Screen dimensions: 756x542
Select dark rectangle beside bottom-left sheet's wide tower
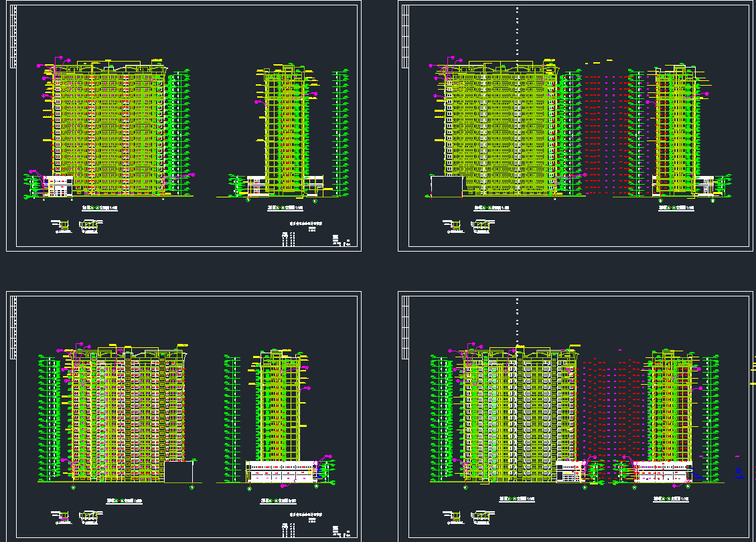(177, 471)
